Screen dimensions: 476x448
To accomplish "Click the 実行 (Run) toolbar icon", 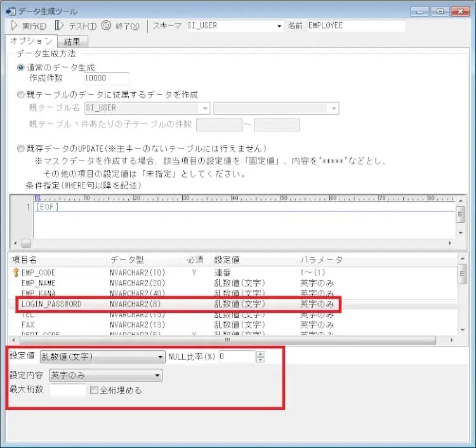I will click(x=15, y=26).
